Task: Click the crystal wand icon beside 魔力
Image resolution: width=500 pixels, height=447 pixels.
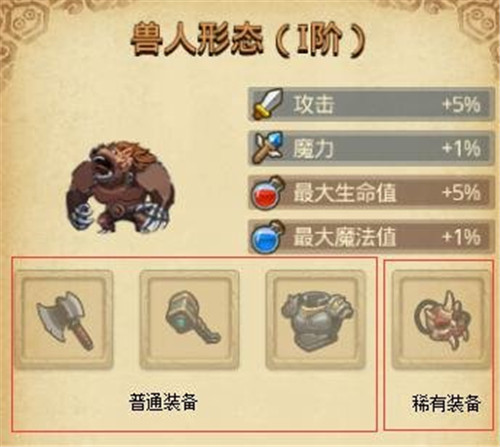Action: click(x=269, y=148)
